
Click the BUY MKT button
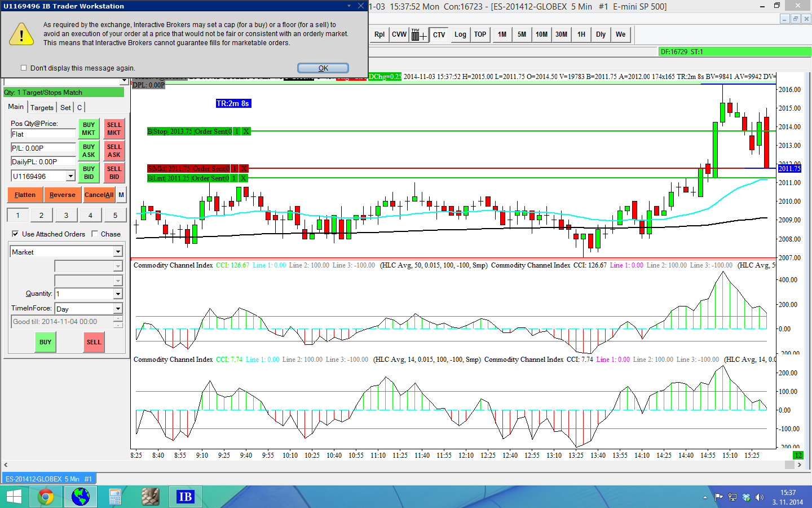click(x=89, y=129)
